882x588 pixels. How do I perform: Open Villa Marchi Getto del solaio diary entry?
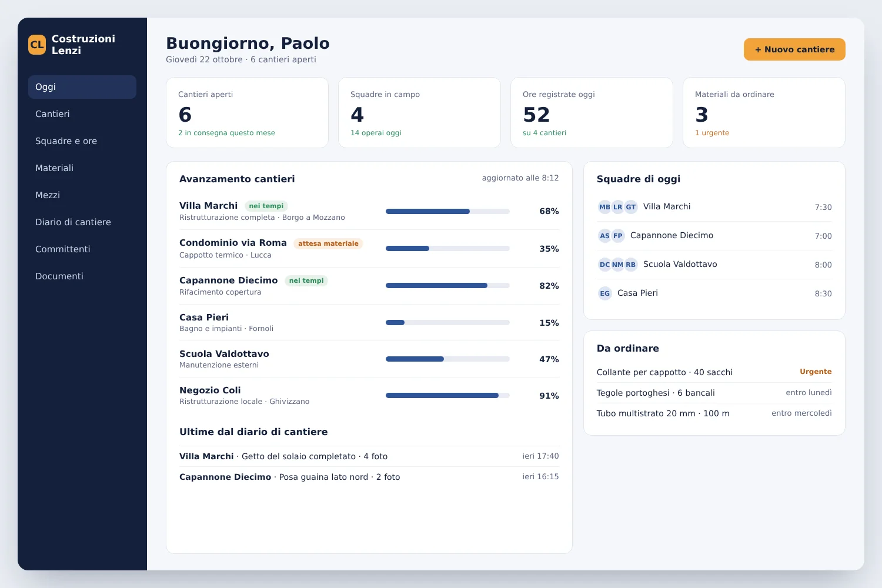click(x=369, y=456)
